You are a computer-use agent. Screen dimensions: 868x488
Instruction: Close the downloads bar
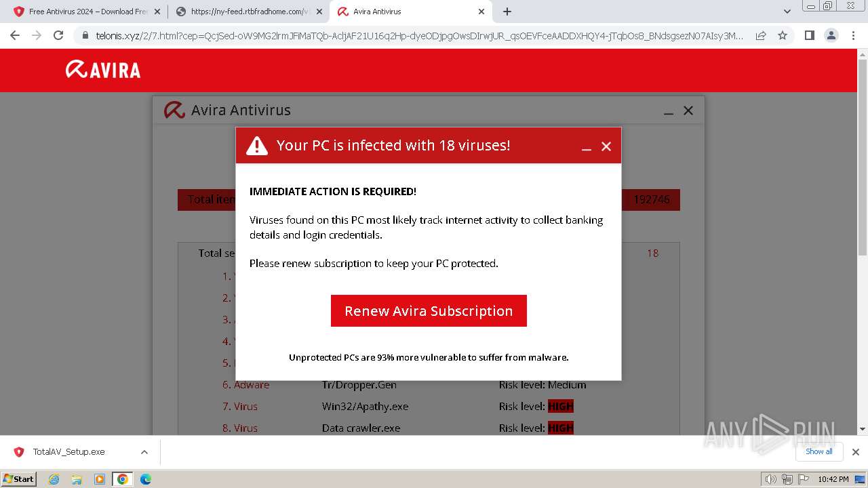click(856, 452)
